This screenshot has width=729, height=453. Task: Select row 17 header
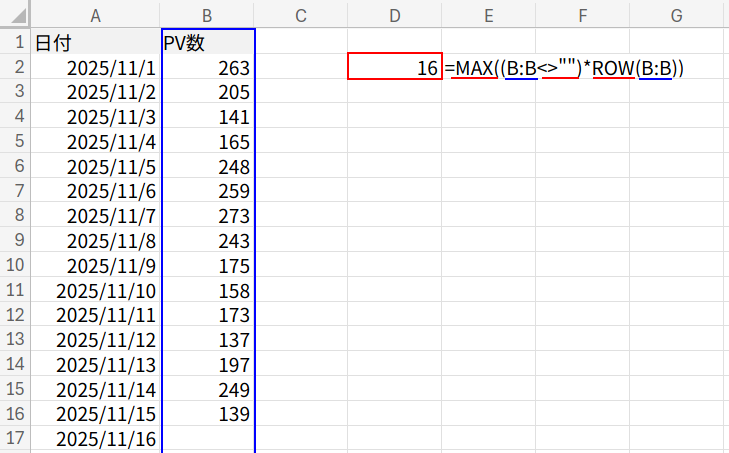point(15,439)
